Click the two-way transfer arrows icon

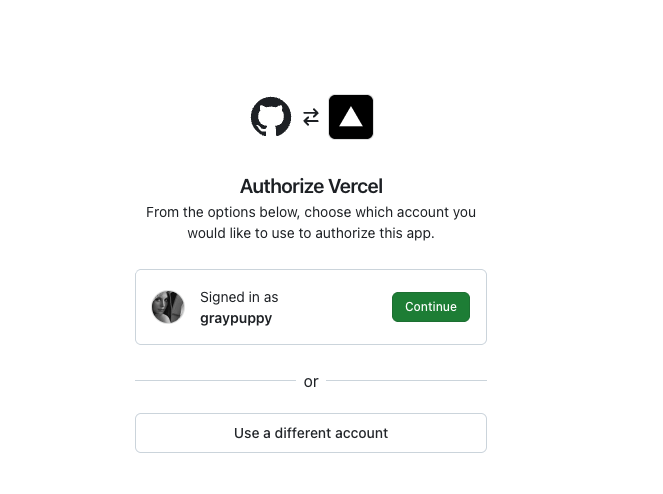311,117
